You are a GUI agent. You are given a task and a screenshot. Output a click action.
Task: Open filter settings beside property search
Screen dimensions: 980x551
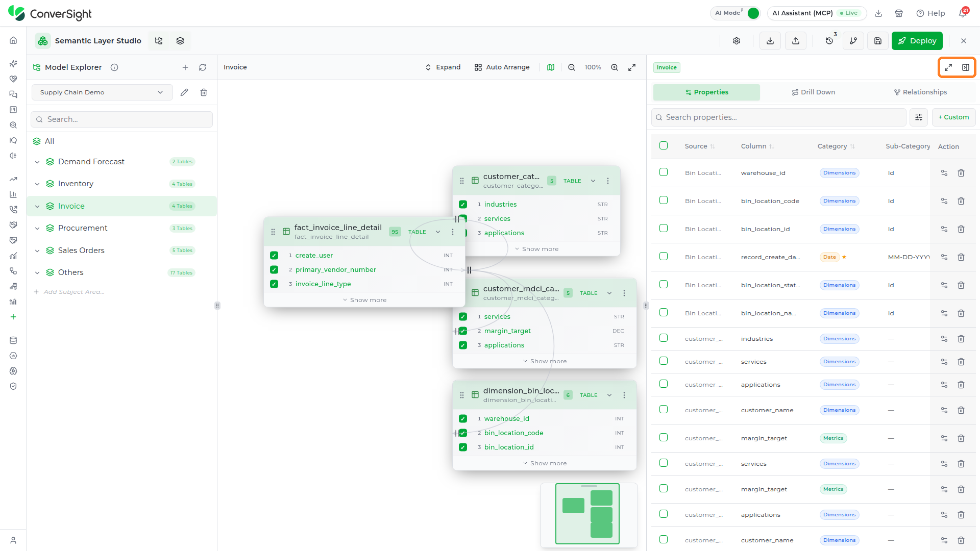[x=919, y=117]
